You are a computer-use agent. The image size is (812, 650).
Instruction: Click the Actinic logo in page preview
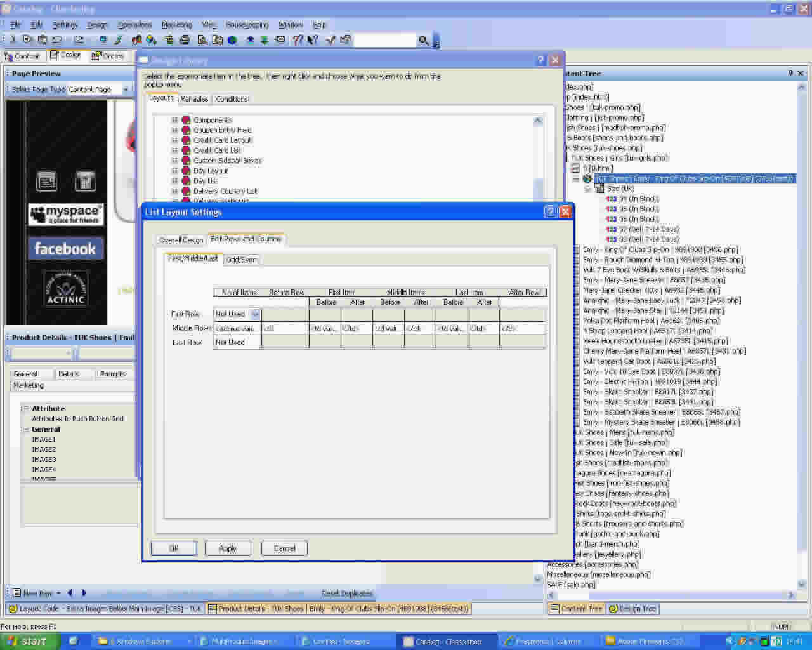pos(65,290)
